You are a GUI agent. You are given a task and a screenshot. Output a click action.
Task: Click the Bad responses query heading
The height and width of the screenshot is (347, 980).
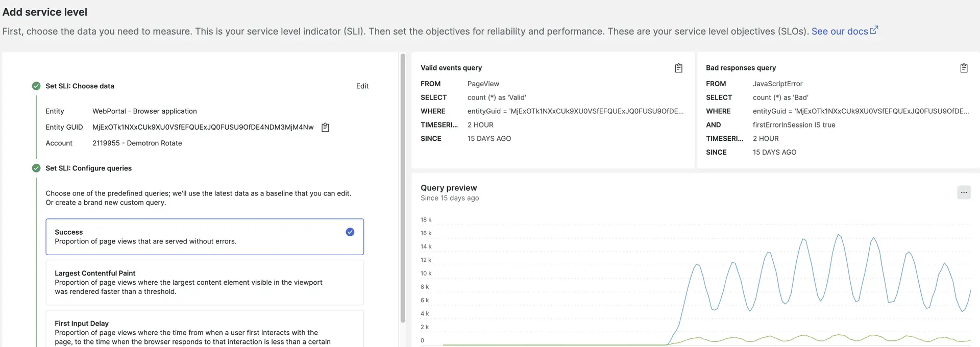point(740,68)
